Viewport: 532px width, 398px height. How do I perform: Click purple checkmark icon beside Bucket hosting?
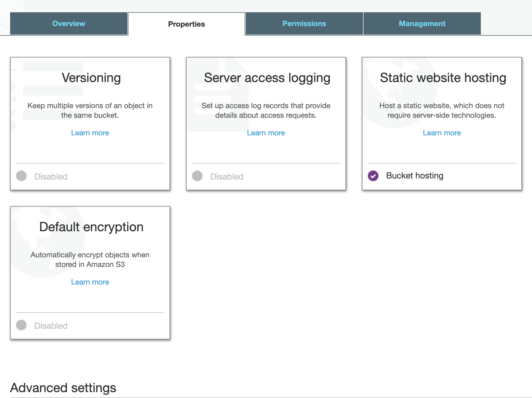pos(373,176)
